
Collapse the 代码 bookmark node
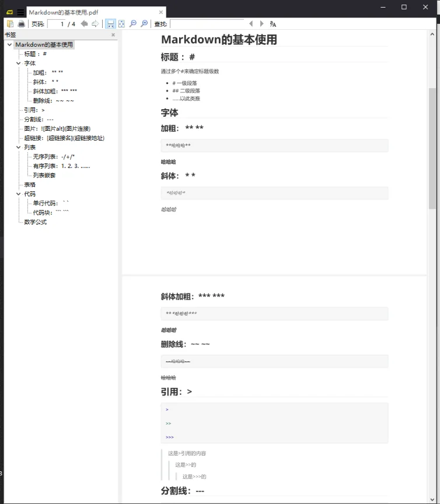(19, 194)
